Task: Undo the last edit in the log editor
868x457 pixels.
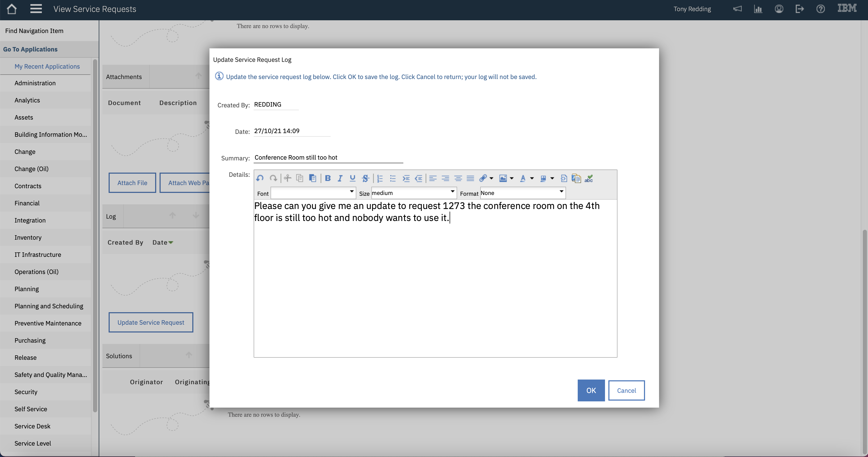Action: pyautogui.click(x=260, y=178)
